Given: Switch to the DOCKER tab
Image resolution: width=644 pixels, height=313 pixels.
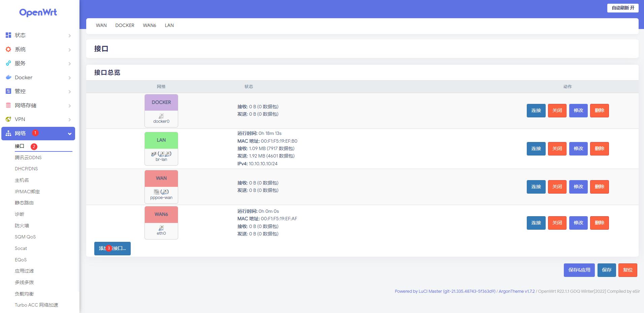Looking at the screenshot, I should coord(125,25).
